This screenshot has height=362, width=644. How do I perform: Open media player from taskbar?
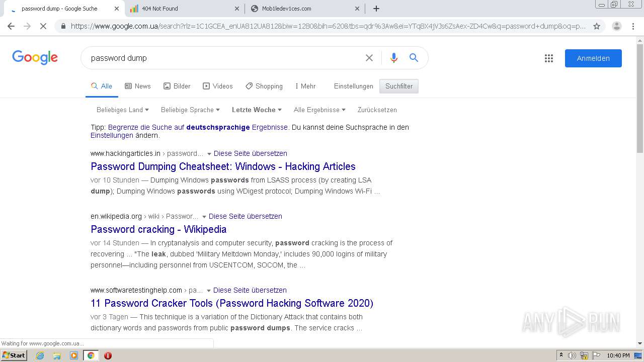click(74, 355)
